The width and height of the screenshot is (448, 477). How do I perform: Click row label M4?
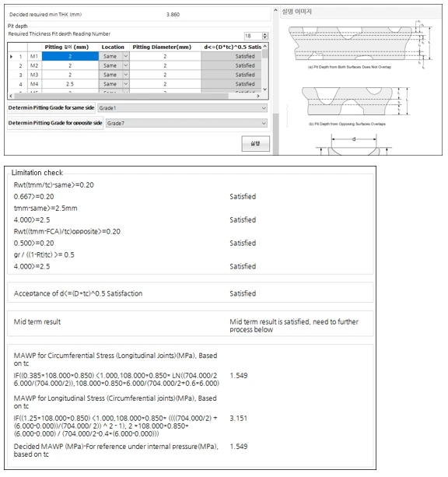[34, 84]
